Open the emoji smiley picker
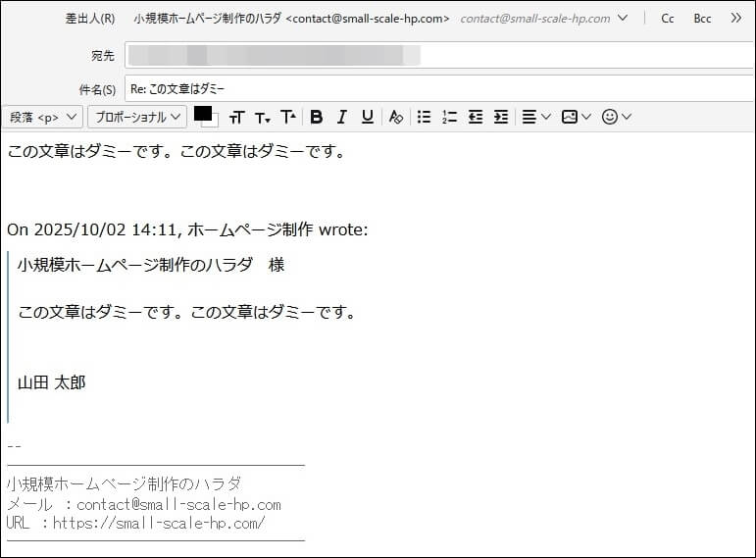Image resolution: width=756 pixels, height=558 pixels. tap(616, 117)
